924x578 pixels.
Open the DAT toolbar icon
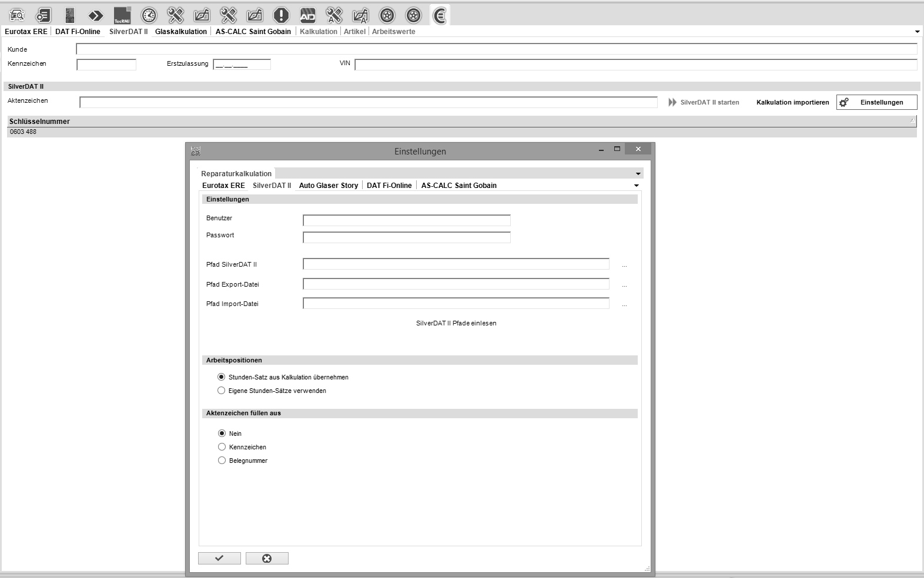[x=70, y=15]
